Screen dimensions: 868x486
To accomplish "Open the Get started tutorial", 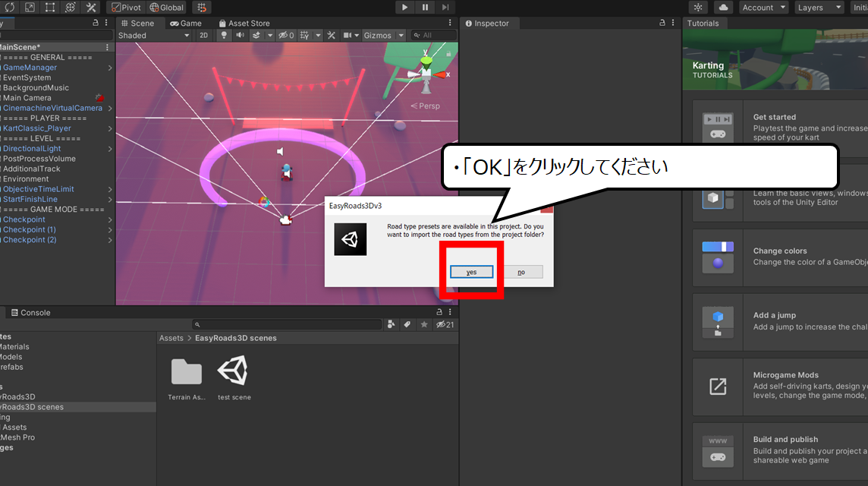I will tap(780, 128).
